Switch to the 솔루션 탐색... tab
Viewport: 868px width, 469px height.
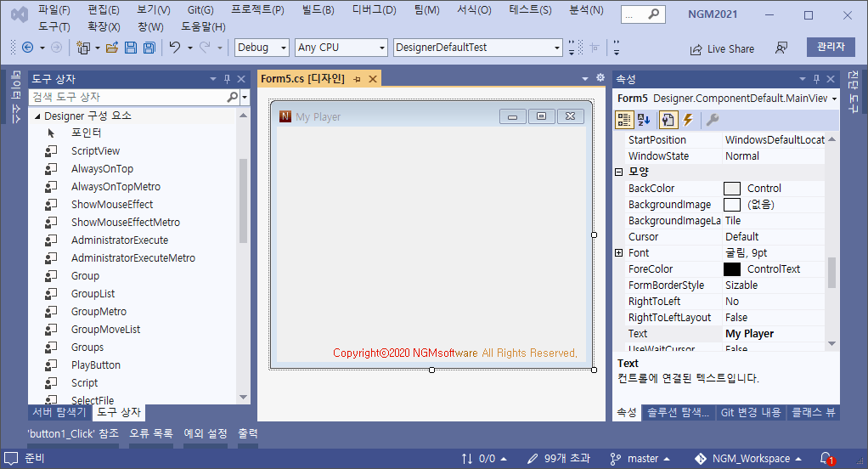tap(678, 413)
